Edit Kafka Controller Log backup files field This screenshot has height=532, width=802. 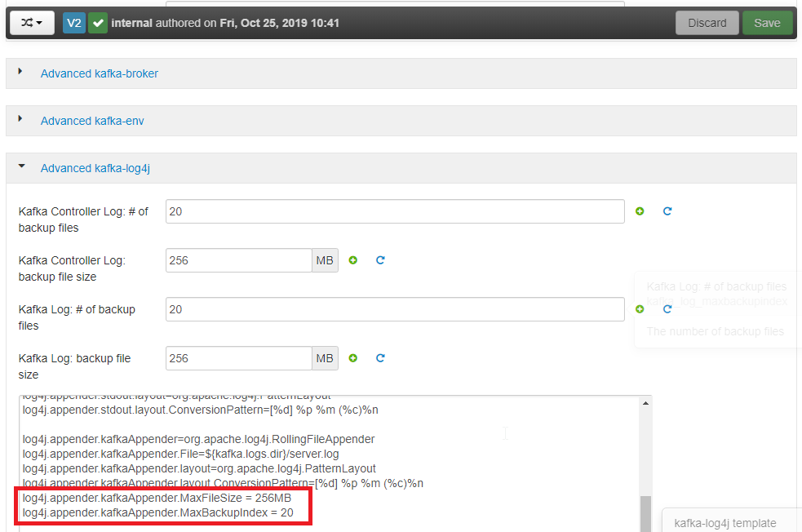[x=395, y=211]
